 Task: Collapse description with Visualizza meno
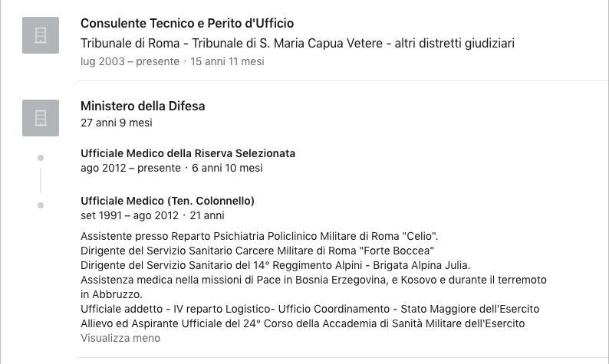(120, 338)
